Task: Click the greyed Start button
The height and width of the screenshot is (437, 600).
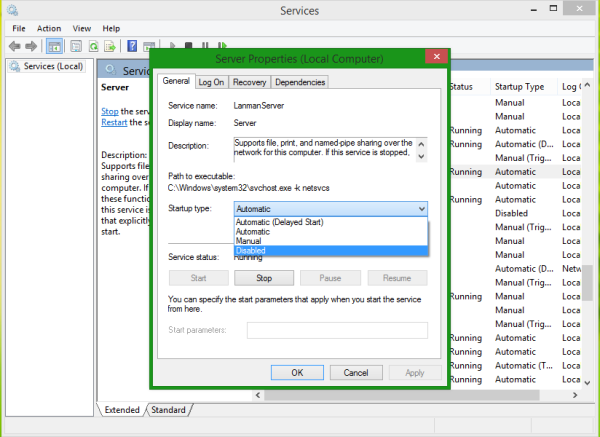Action: click(199, 278)
